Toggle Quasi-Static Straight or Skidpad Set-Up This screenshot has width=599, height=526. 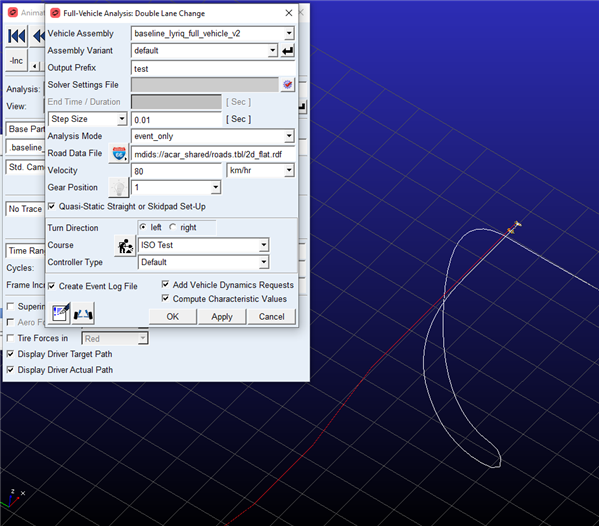point(52,206)
